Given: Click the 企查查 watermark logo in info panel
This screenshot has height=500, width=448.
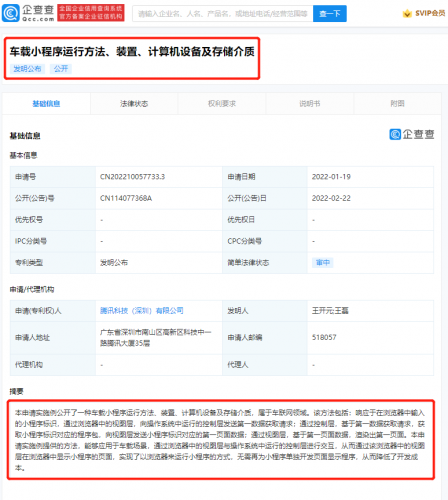Looking at the screenshot, I should (x=412, y=134).
